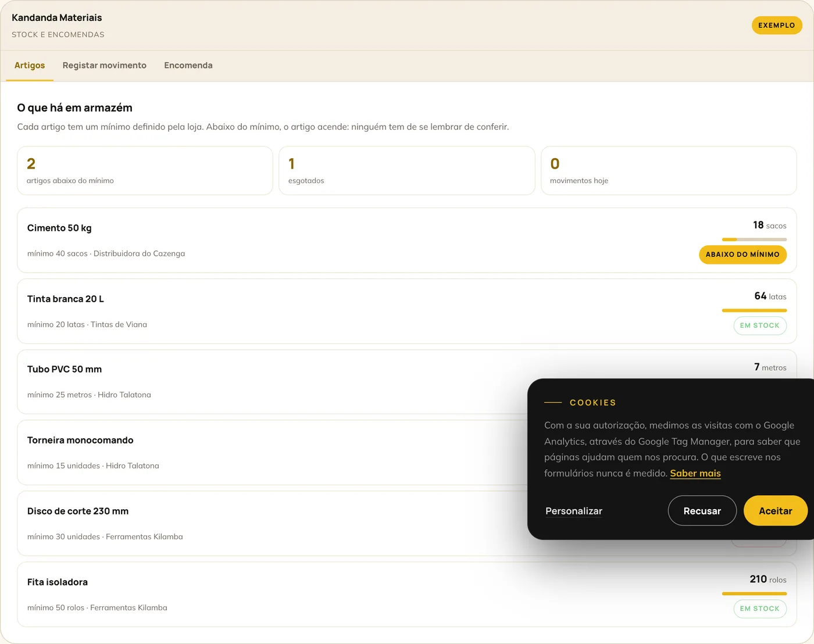Viewport: 814px width, 644px height.
Task: Click 'mínimo 15 unidades · Hidro Talatona'
Action: coord(93,466)
